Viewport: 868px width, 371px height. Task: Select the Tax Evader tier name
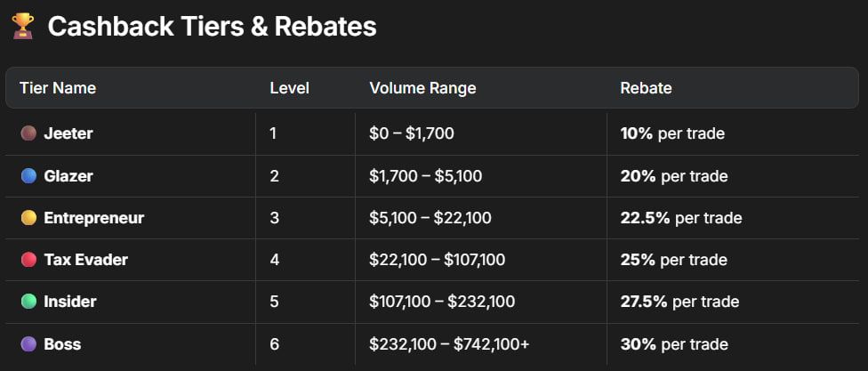pyautogui.click(x=85, y=260)
